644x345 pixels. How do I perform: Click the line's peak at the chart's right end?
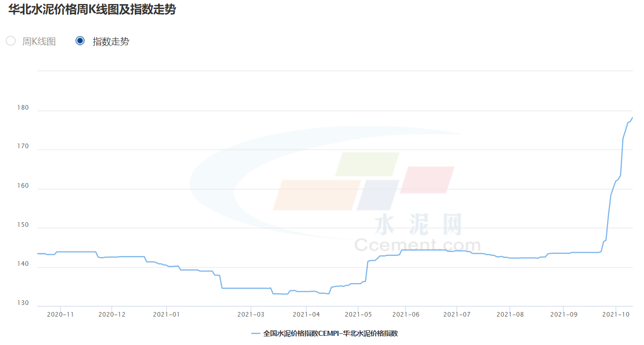click(x=632, y=118)
